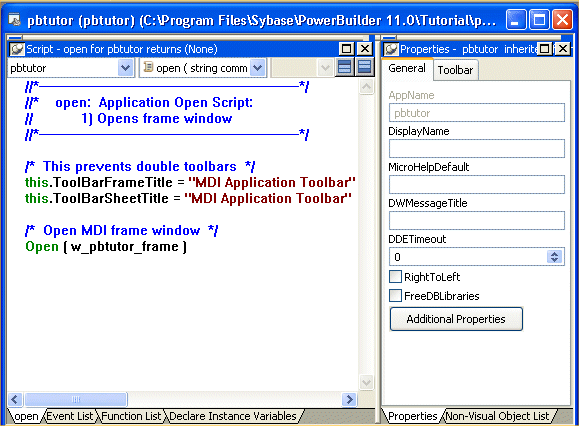
Task: Click the Open ( w_pbtutor_frame ) script line
Action: pyautogui.click(x=106, y=246)
